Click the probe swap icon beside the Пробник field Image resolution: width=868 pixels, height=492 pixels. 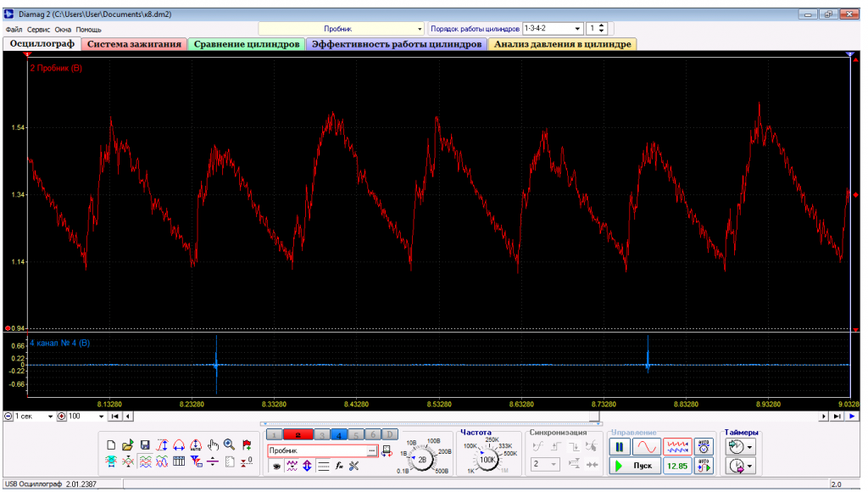tap(387, 451)
